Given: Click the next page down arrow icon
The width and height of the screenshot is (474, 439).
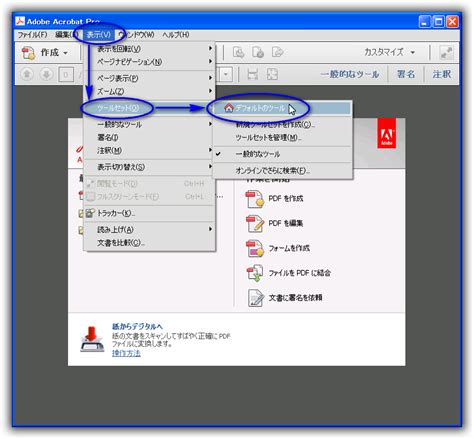Looking at the screenshot, I should pyautogui.click(x=46, y=74).
